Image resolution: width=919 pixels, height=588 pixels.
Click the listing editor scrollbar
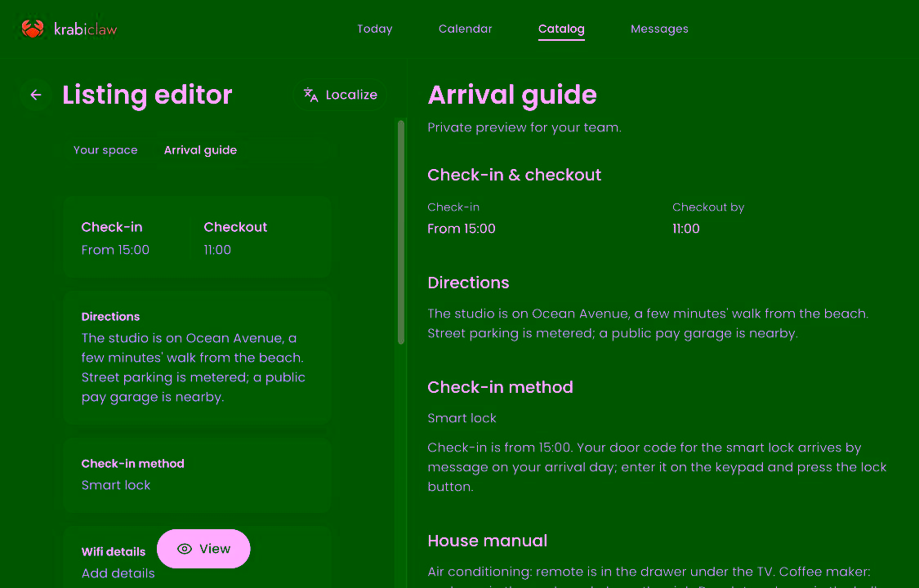point(401,233)
